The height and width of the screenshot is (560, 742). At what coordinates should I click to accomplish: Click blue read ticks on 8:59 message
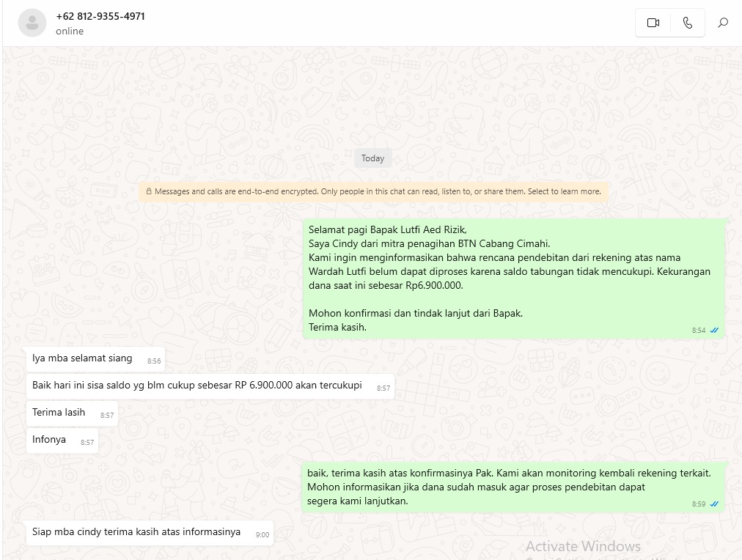click(714, 504)
